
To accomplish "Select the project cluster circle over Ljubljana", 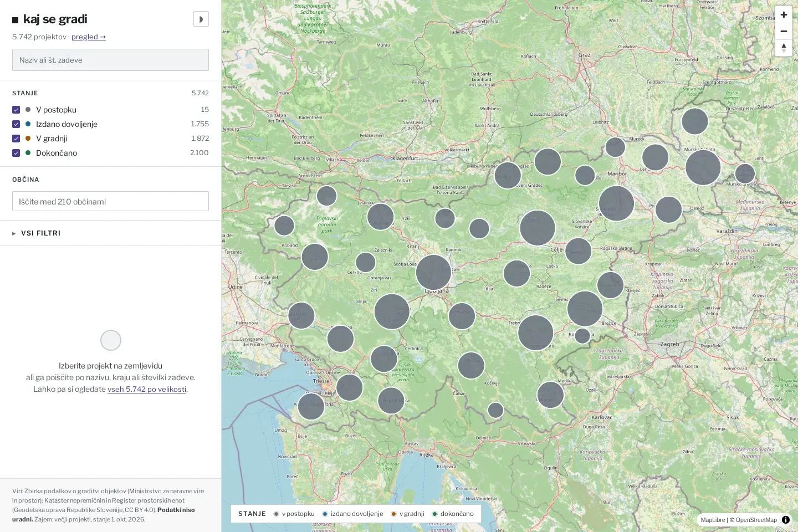I will tap(433, 273).
